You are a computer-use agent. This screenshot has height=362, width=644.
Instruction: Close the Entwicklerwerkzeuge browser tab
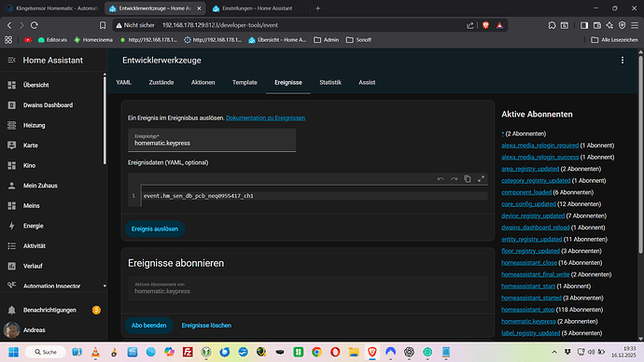click(199, 8)
